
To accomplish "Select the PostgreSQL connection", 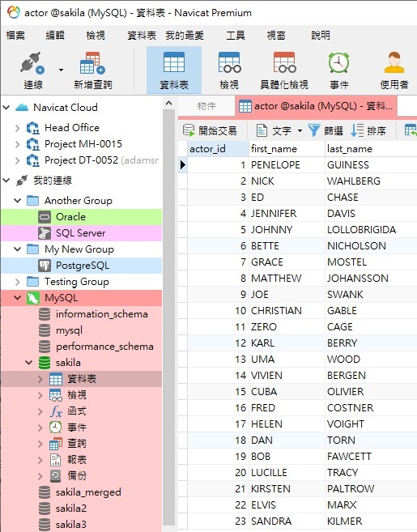I will [x=82, y=266].
